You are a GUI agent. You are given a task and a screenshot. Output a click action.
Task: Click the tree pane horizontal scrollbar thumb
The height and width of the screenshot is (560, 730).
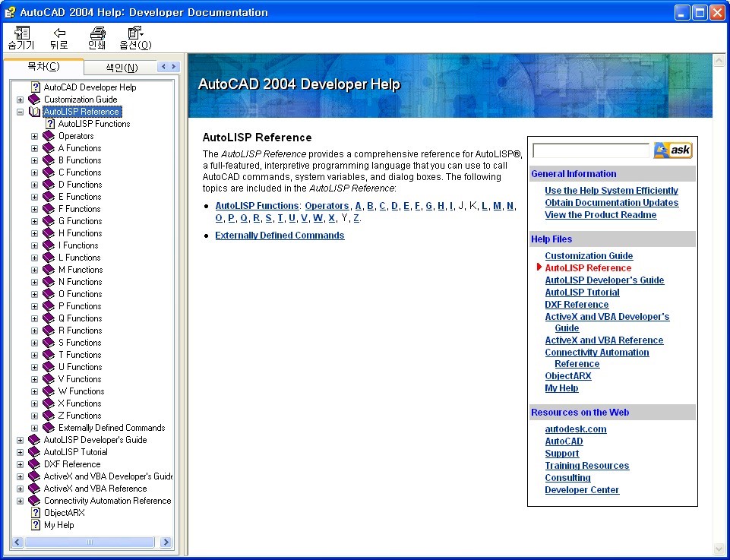[90, 543]
